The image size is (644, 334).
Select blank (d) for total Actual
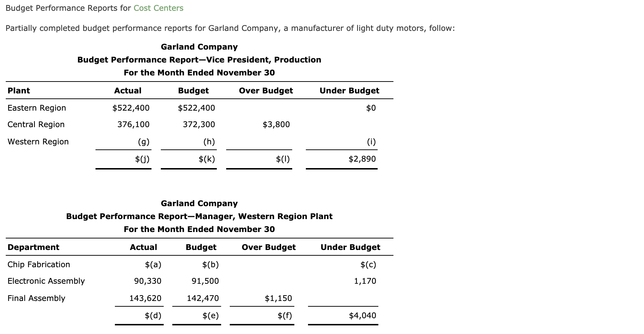[x=153, y=315]
